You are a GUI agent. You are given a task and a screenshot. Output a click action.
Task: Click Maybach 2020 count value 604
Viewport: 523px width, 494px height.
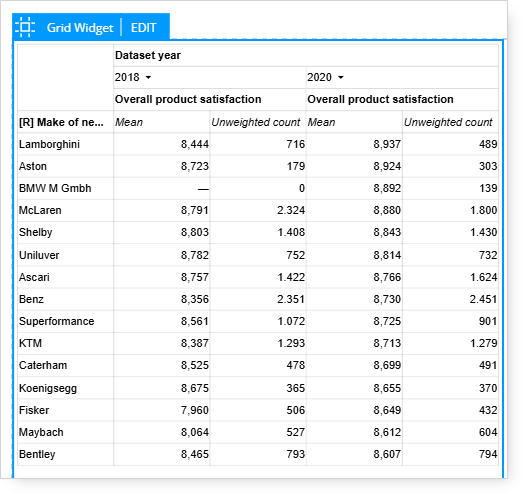[488, 432]
